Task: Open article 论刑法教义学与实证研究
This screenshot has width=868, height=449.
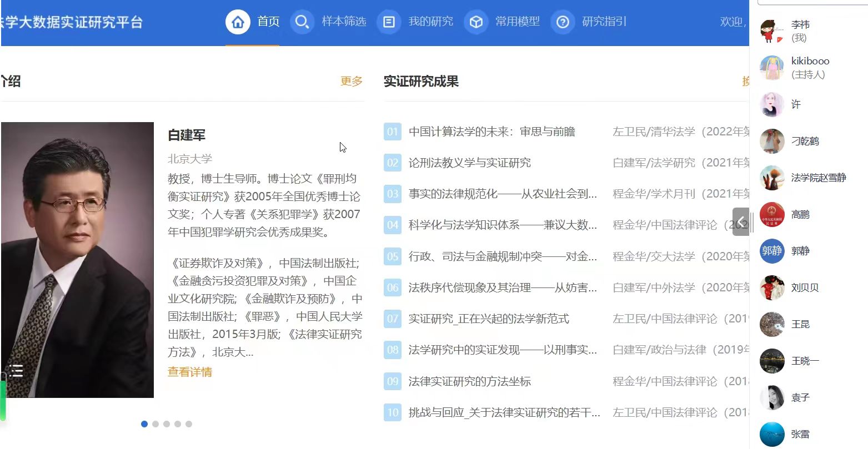Action: coord(469,163)
